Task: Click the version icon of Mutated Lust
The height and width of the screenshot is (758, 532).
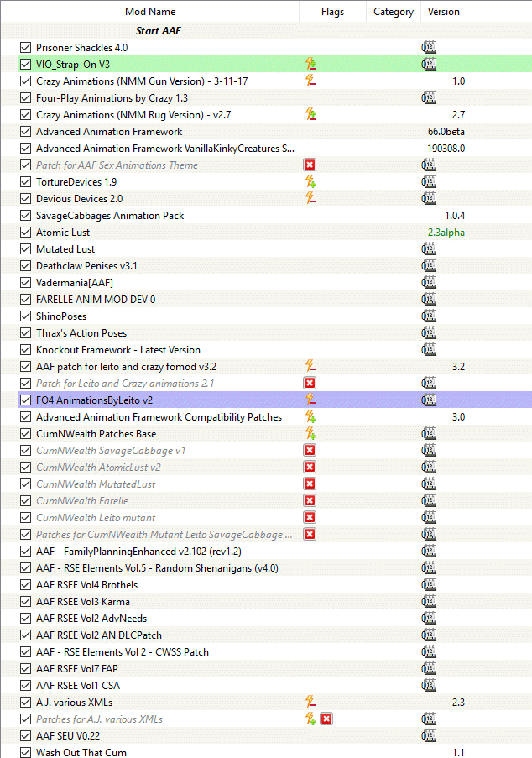Action: pos(429,249)
